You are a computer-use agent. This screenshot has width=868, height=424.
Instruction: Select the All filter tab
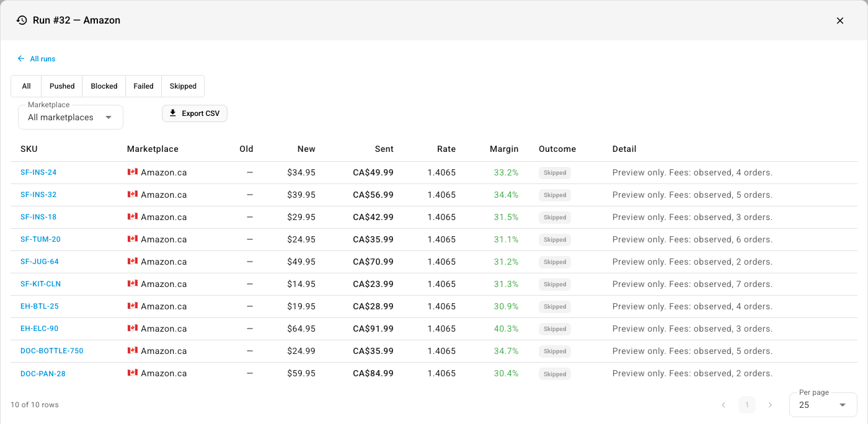26,86
